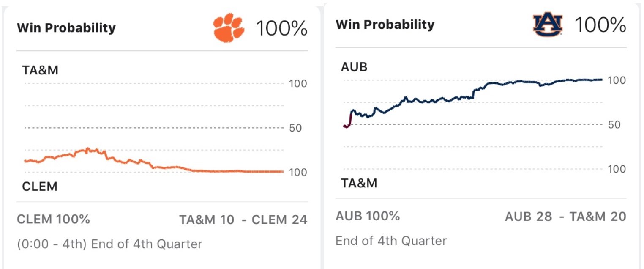Tap the "End of 4th Quarter" caption under Auburn chart
Image resolution: width=644 pixels, height=269 pixels.
(391, 241)
